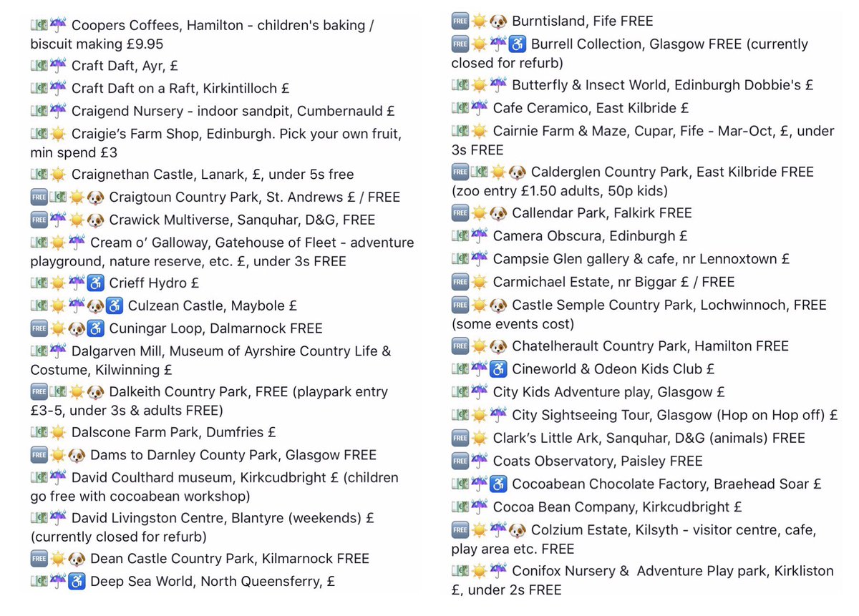Click the wheelchair icon beside Deep Sea World
859x616 pixels.
pyautogui.click(x=77, y=582)
